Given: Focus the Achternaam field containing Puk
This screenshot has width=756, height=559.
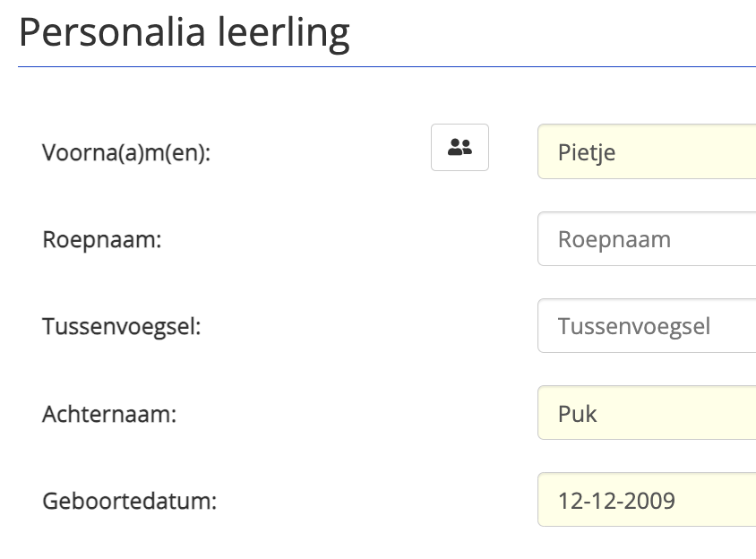Looking at the screenshot, I should point(647,413).
